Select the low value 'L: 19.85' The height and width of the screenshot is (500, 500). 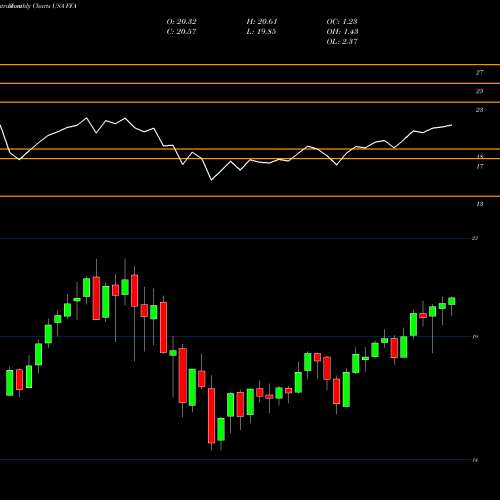261,32
